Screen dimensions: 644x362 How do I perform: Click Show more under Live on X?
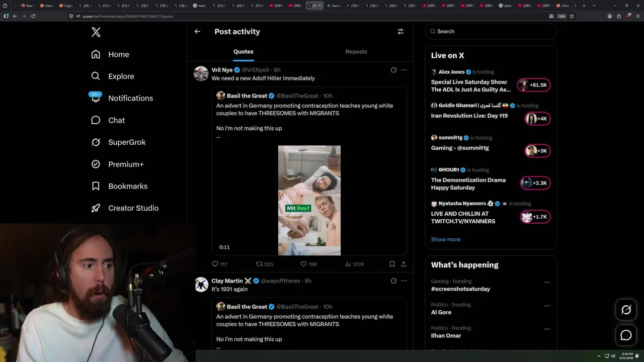tap(445, 239)
